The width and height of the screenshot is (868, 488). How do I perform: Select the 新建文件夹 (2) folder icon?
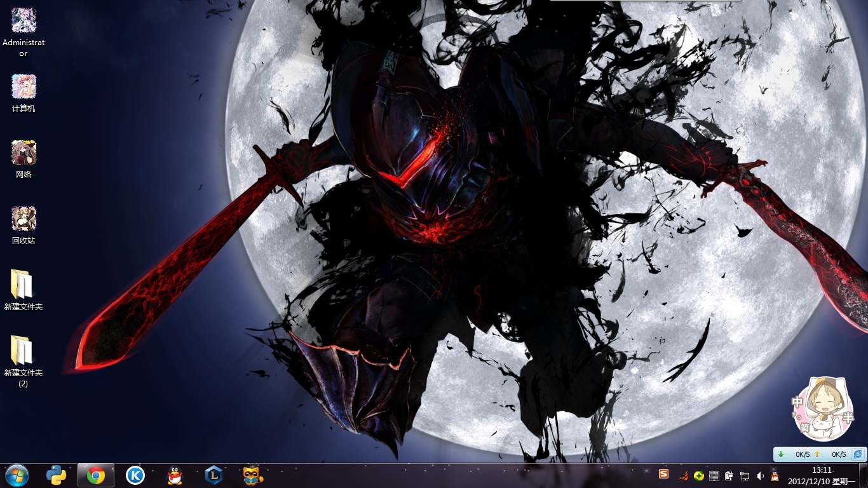[x=24, y=361]
